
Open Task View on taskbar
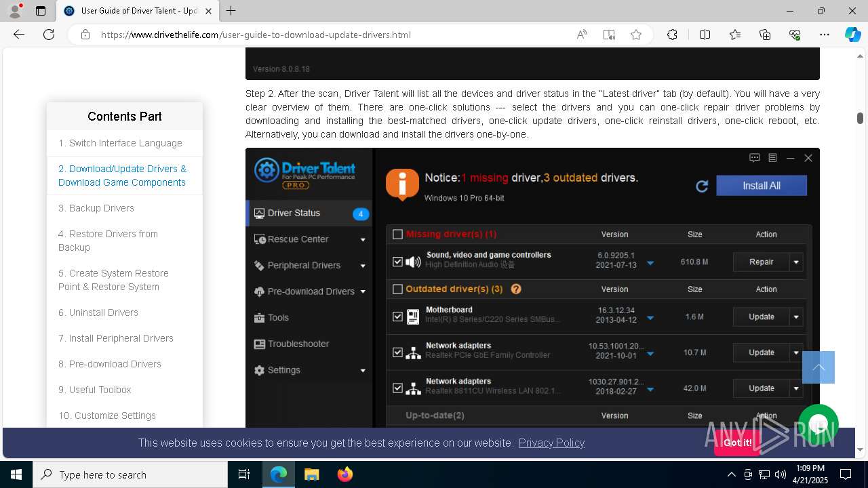pos(244,474)
